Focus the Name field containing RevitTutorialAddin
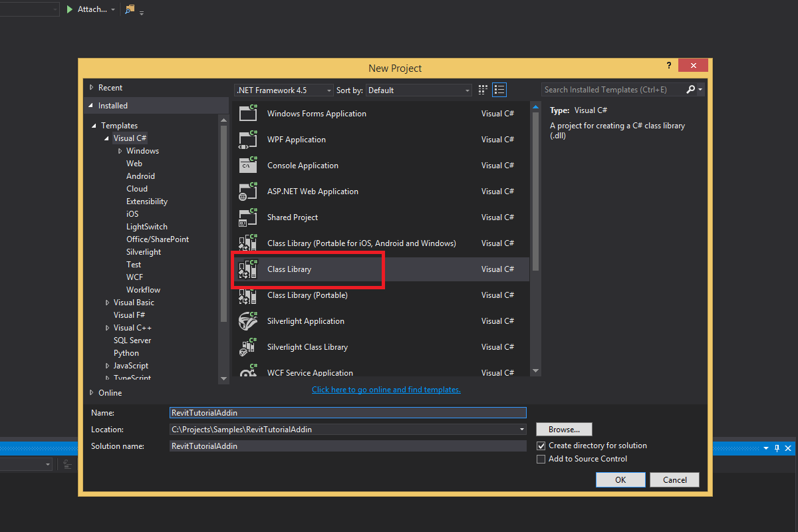 point(348,413)
